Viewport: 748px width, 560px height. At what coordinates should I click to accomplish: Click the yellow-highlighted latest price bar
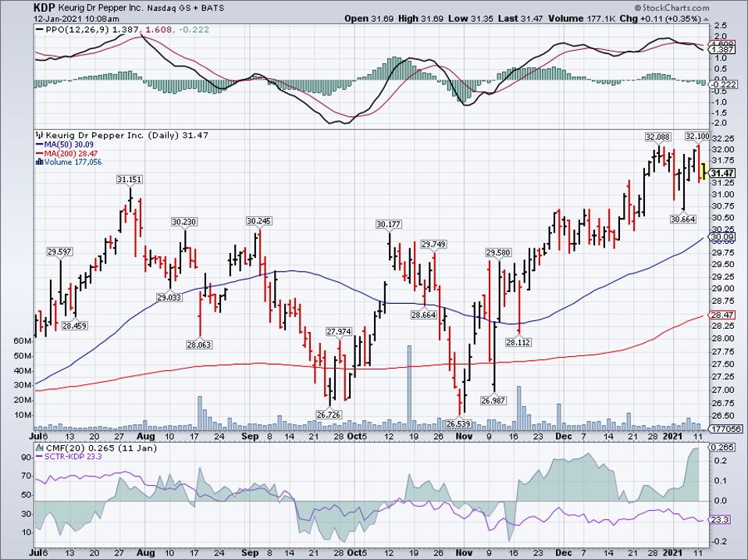pyautogui.click(x=702, y=172)
